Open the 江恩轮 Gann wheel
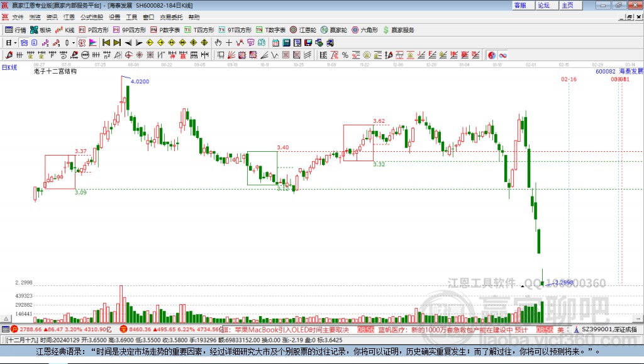644x364 pixels. pos(303,30)
